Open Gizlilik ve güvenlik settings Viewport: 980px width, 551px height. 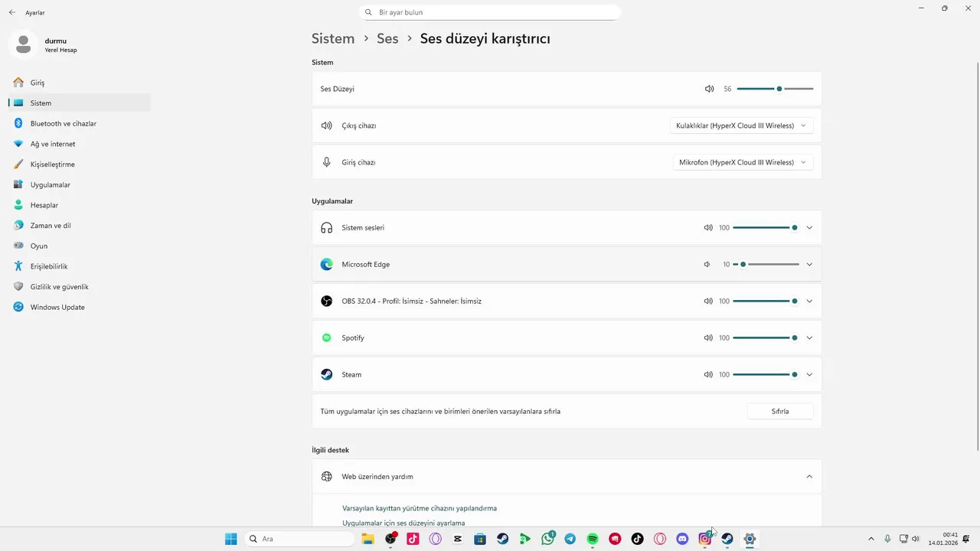[x=80, y=287]
